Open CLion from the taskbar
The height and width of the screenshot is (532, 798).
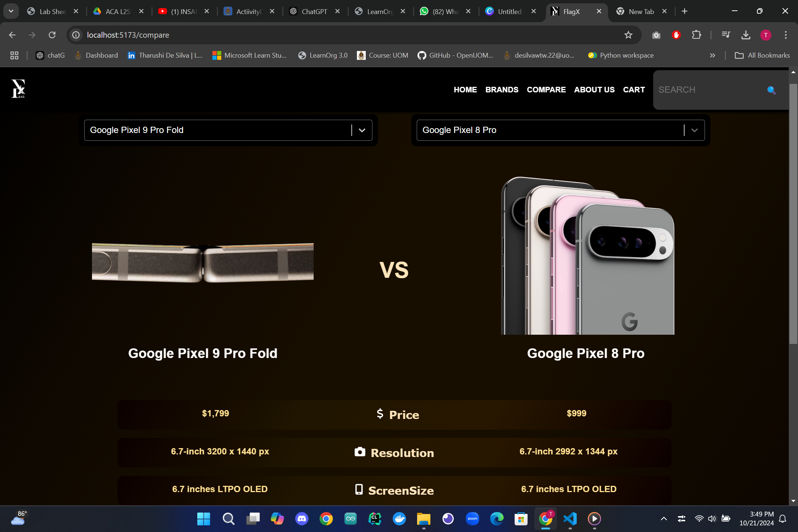click(x=375, y=519)
